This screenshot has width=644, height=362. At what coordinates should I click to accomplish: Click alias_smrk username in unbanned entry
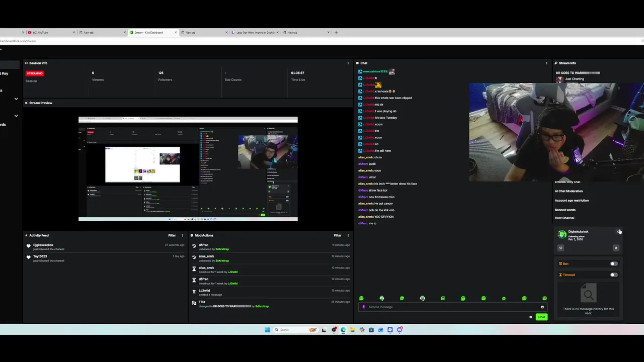point(206,256)
